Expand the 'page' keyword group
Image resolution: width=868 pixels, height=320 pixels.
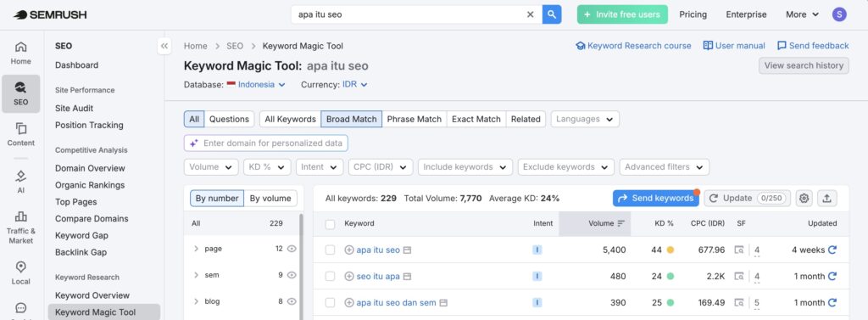click(x=196, y=249)
